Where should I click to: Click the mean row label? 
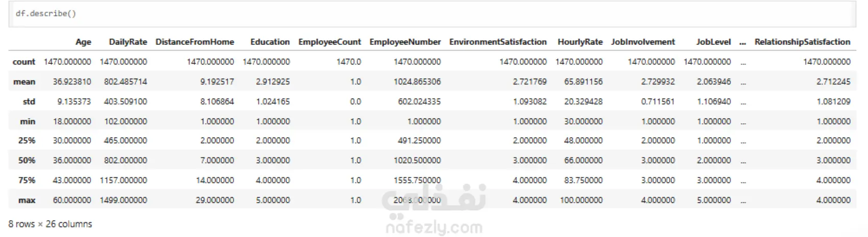point(24,82)
